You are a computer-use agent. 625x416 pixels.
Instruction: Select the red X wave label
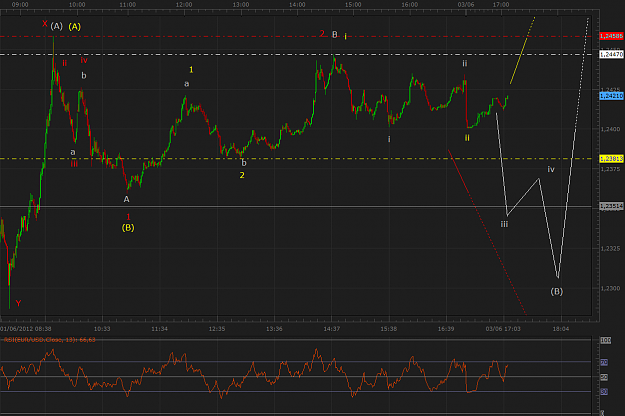click(45, 24)
